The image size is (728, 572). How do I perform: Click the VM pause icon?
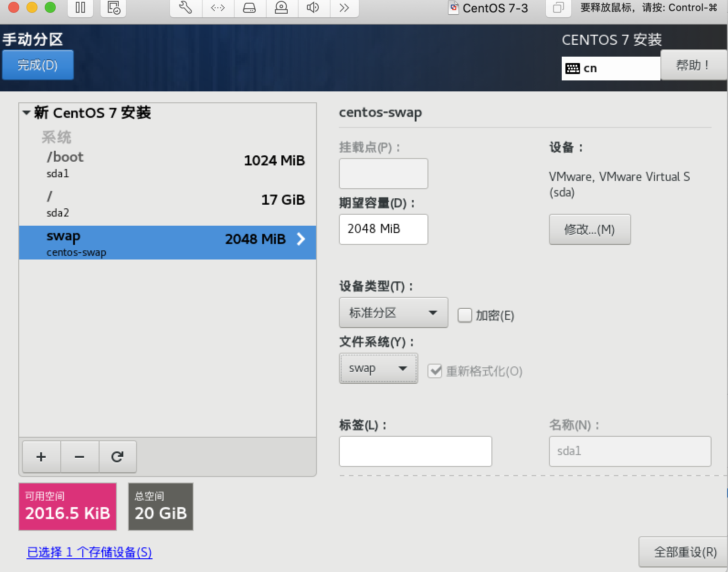pos(80,7)
